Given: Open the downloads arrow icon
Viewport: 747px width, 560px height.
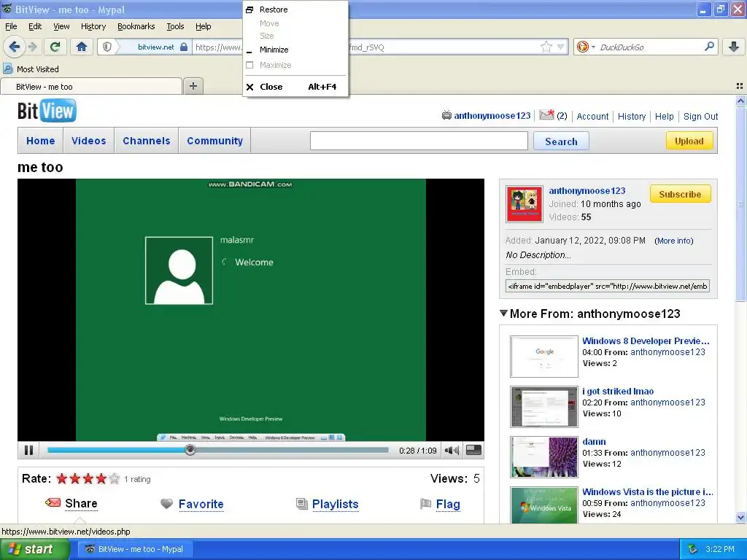Looking at the screenshot, I should click(x=734, y=47).
